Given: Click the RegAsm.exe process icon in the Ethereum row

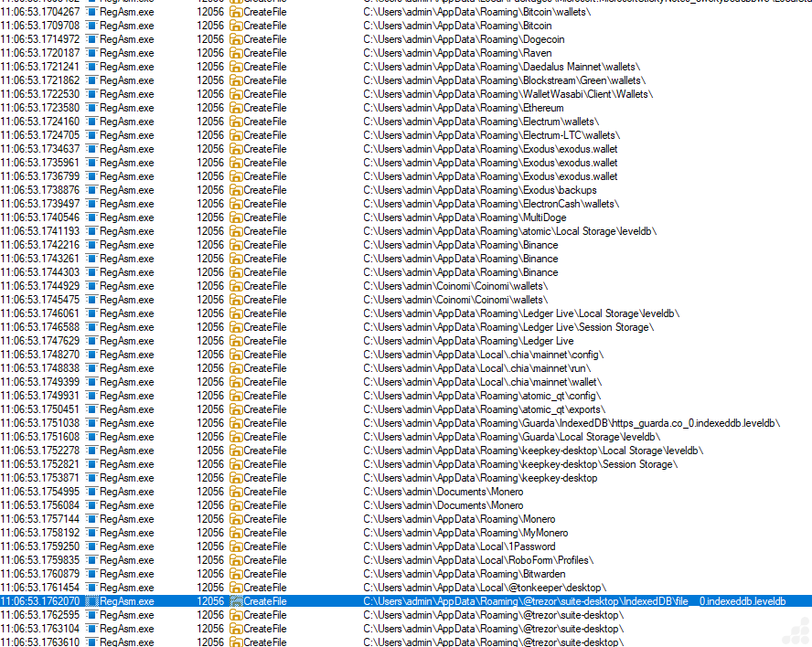Looking at the screenshot, I should pyautogui.click(x=91, y=108).
